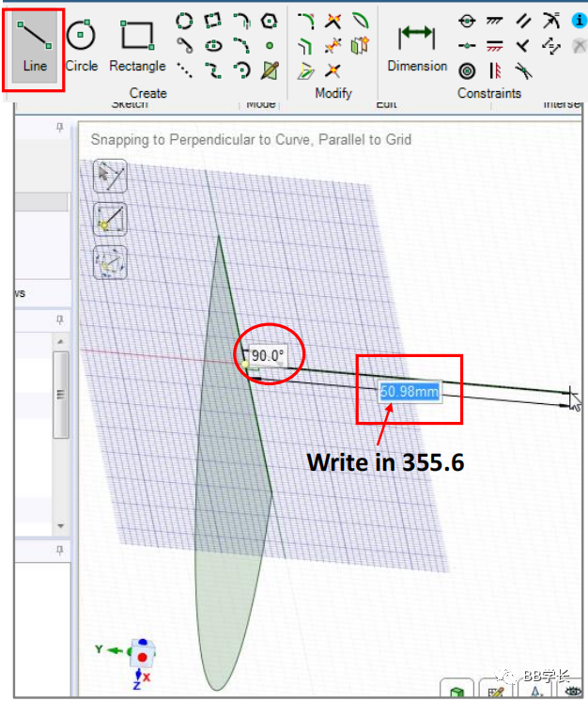Select the spline curve tool
Screen dimensions: 588x701
(213, 70)
